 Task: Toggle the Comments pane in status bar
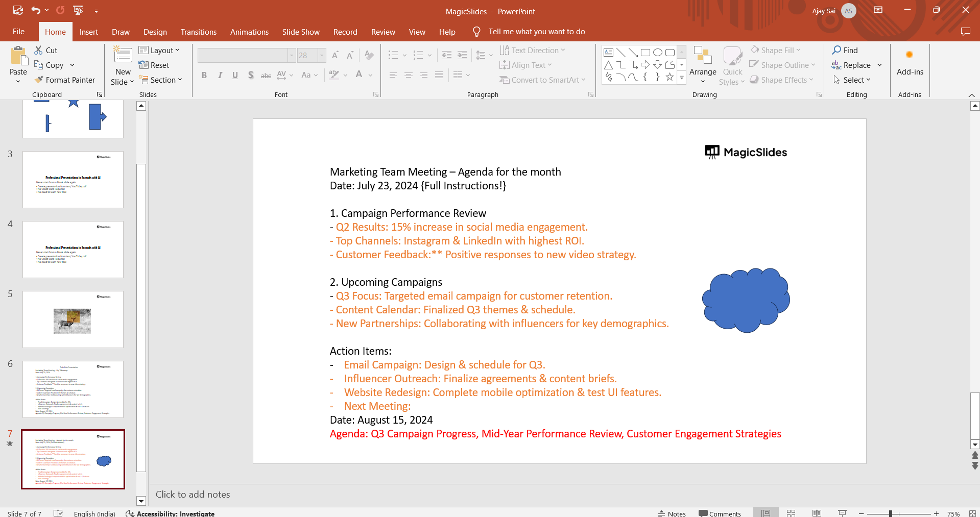pos(720,513)
